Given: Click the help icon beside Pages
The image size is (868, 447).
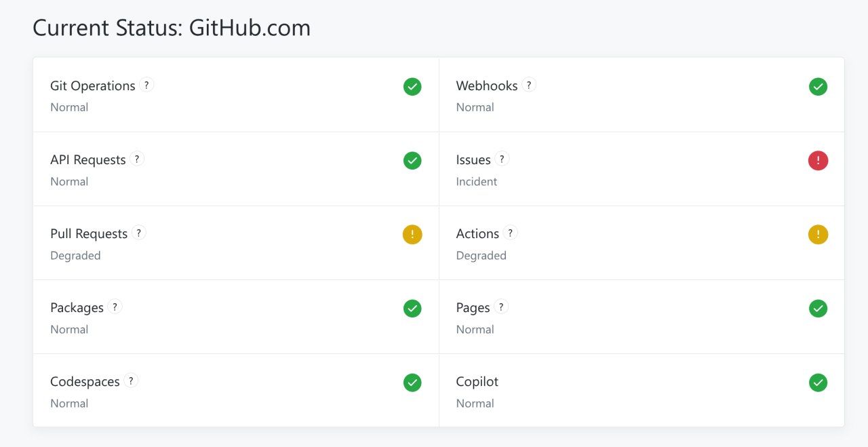Looking at the screenshot, I should (x=501, y=307).
